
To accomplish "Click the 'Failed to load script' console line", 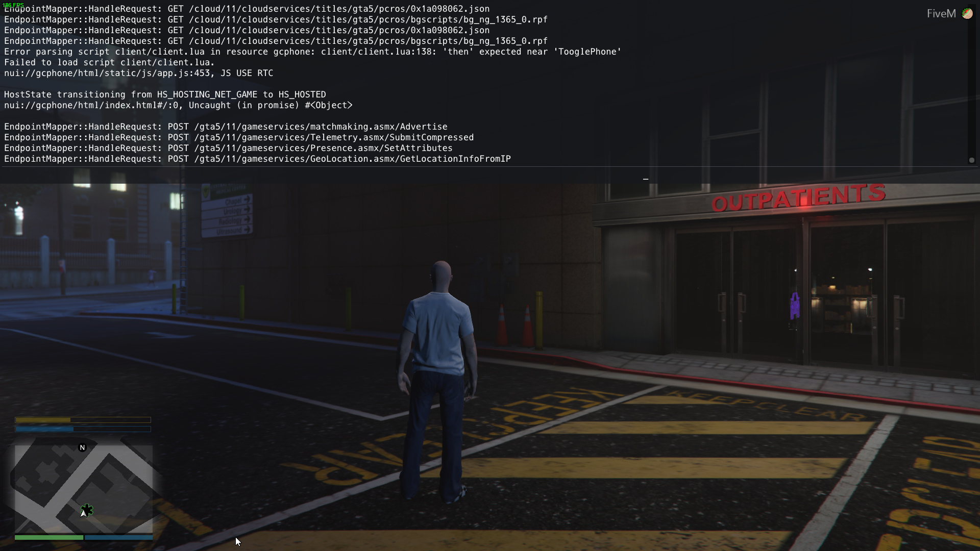I will [109, 62].
